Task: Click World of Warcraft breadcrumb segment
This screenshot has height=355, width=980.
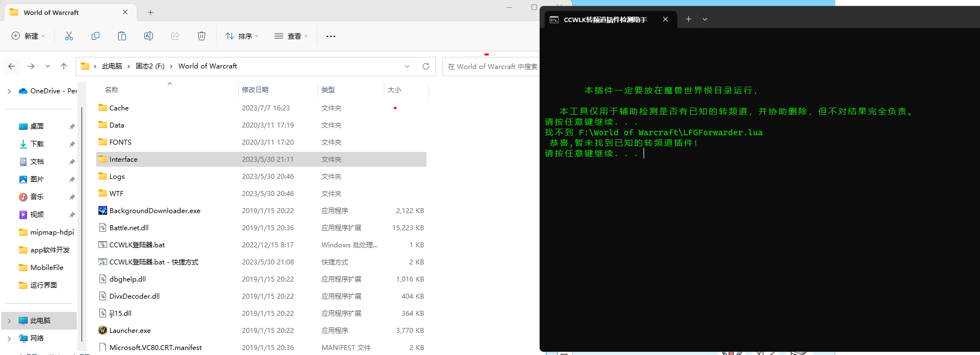Action: click(208, 66)
